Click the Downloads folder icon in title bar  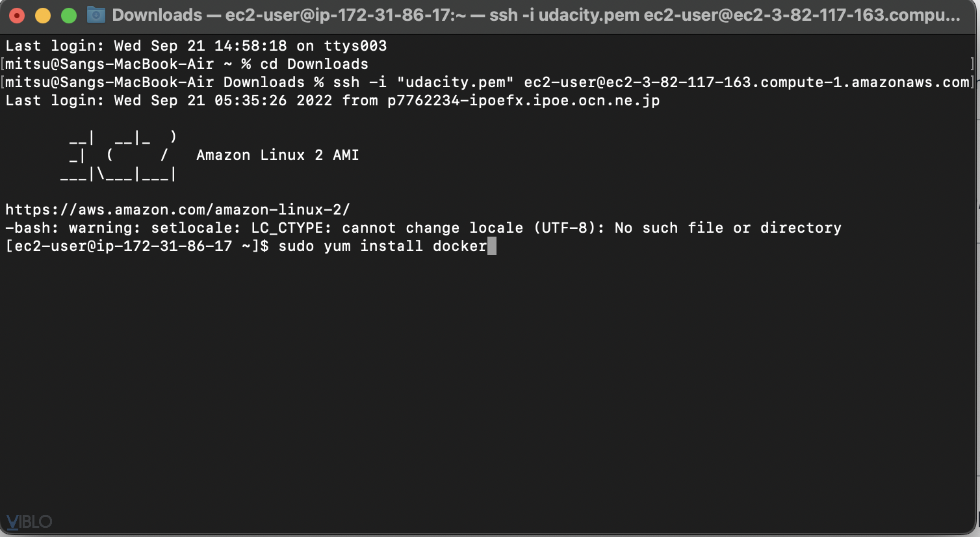pos(96,14)
